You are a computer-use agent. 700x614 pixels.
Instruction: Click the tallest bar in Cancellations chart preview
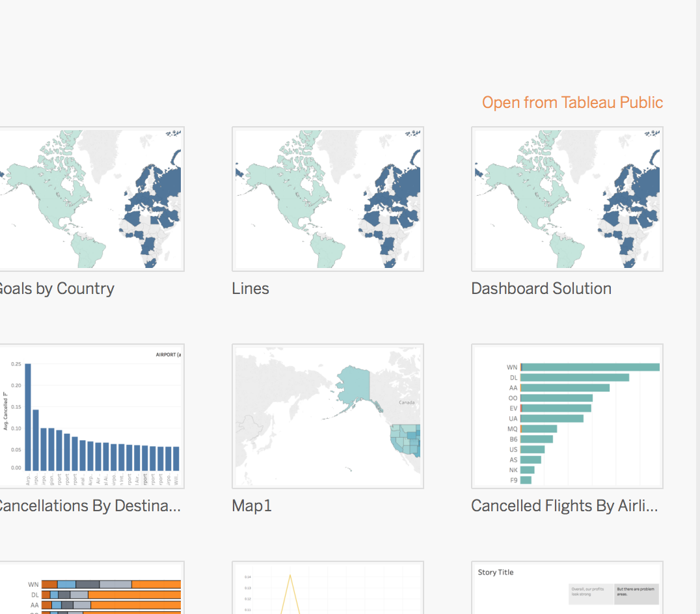click(28, 416)
